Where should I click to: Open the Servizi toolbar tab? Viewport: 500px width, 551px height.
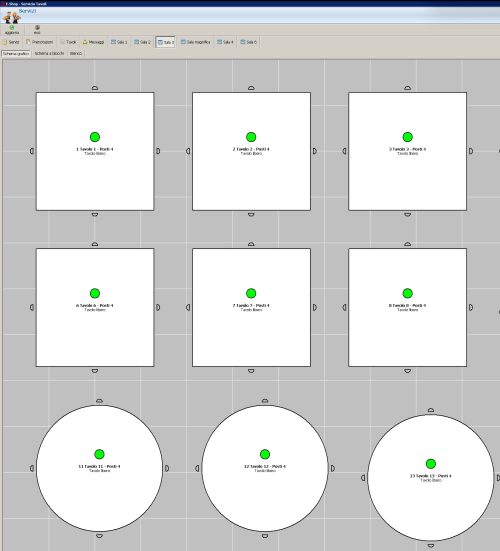coord(11,42)
